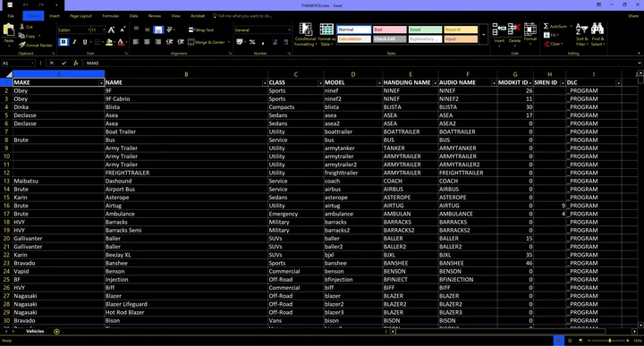The image size is (644, 346).
Task: Decrease decimal places
Action: point(285,42)
